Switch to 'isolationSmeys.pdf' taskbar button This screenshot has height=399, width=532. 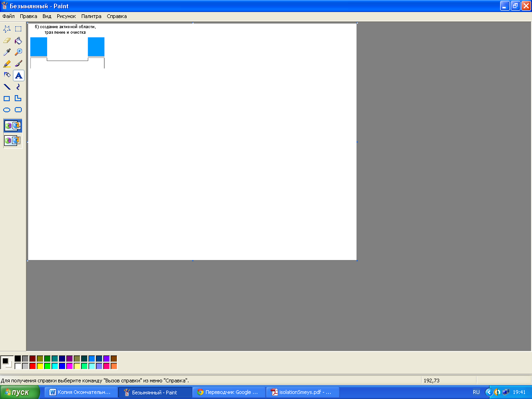point(303,392)
